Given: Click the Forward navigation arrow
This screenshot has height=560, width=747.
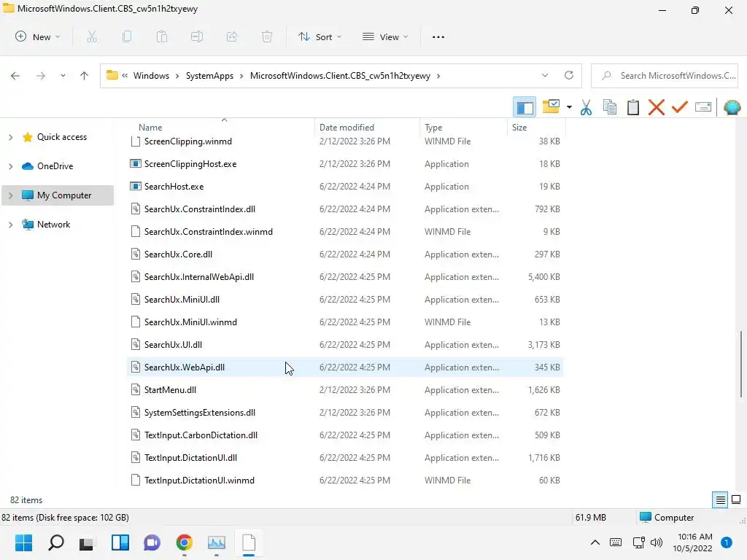Looking at the screenshot, I should point(41,76).
